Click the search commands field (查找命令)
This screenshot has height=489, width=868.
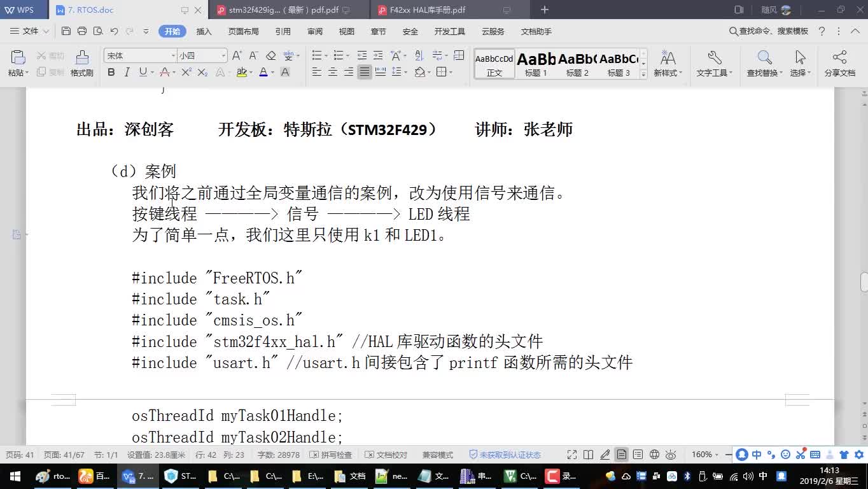769,31
